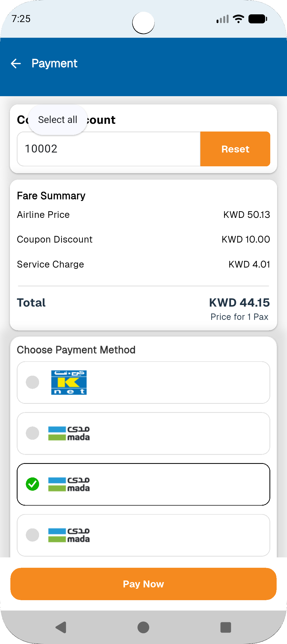The height and width of the screenshot is (644, 287).
Task: Select the KNET radio button
Action: pos(32,382)
